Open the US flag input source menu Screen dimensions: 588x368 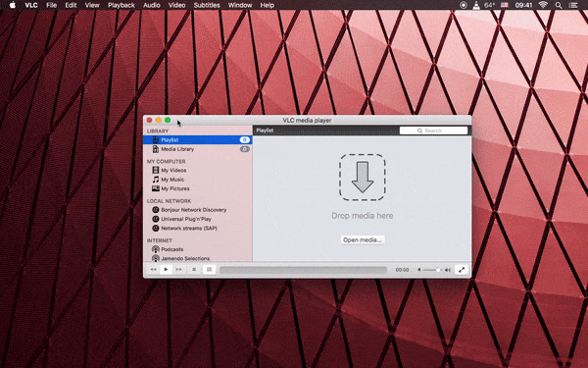click(505, 5)
